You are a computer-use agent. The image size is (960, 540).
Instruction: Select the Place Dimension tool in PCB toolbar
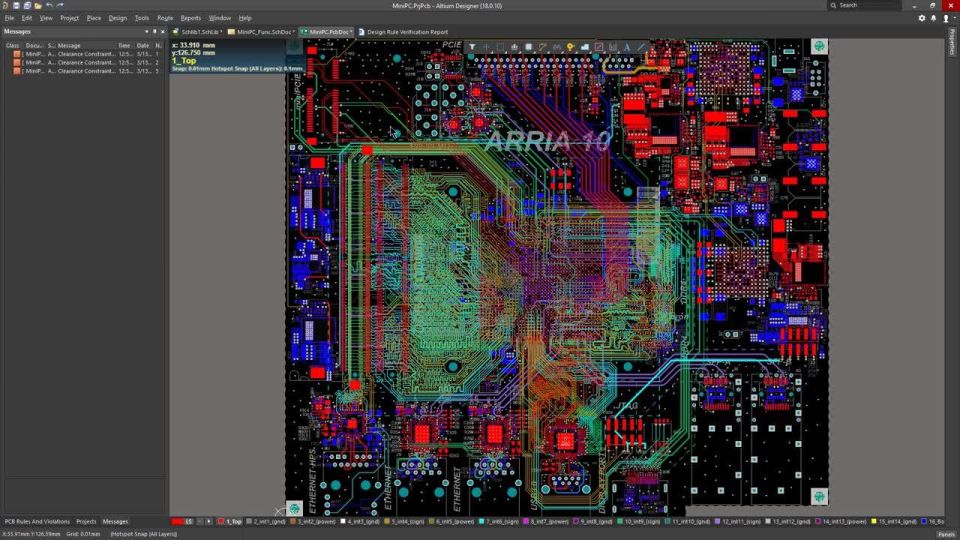tap(613, 47)
